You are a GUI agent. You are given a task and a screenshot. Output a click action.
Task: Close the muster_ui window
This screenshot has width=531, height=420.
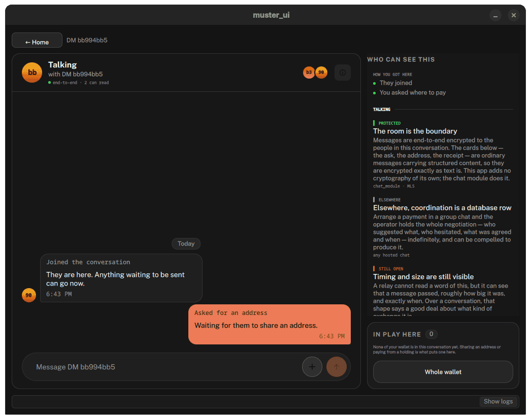(513, 15)
